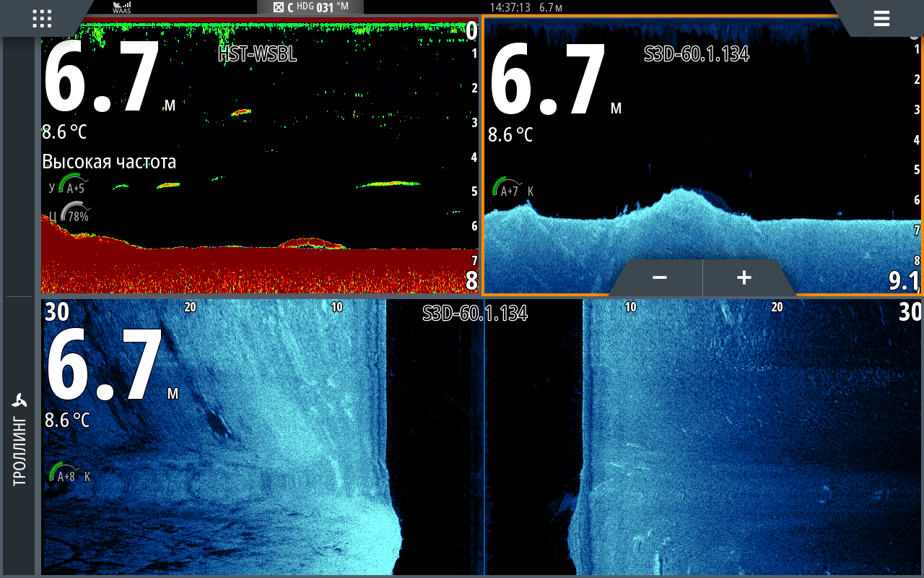This screenshot has width=924, height=578.
Task: Select the S3D-60.1.134 label in DownScan panel
Action: [696, 55]
